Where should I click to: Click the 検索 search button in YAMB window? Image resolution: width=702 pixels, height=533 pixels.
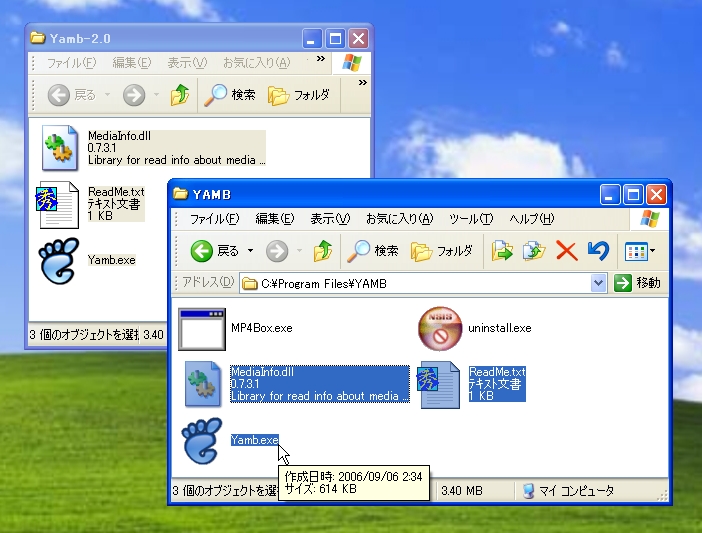pyautogui.click(x=373, y=251)
